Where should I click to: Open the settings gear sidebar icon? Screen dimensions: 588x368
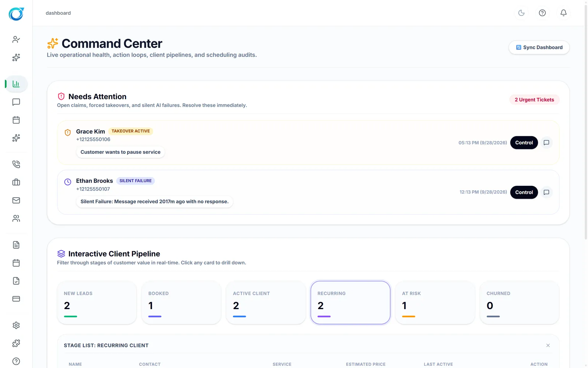tap(16, 325)
